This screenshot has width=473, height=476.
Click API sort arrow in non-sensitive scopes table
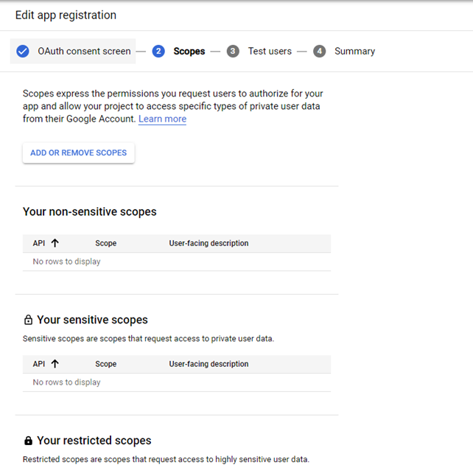pyautogui.click(x=55, y=243)
